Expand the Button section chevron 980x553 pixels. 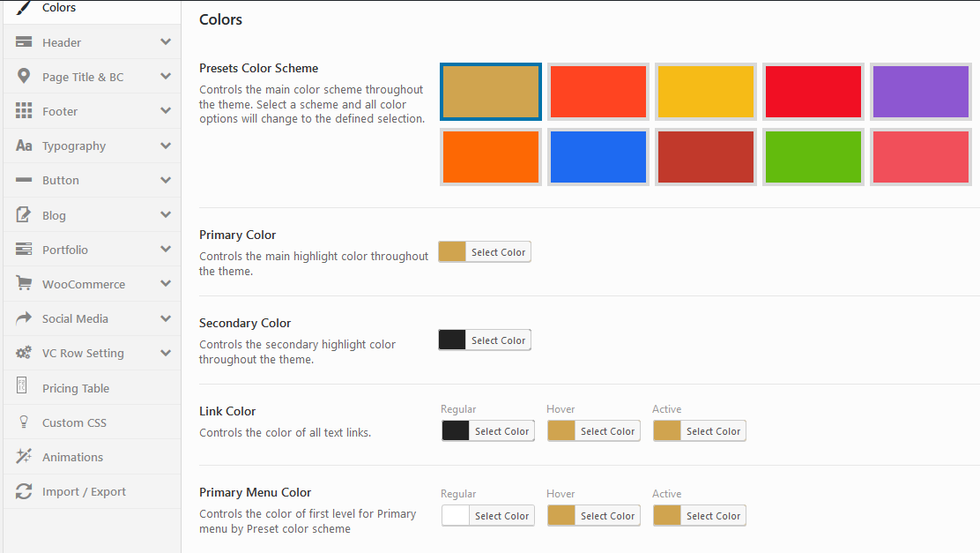(x=166, y=180)
